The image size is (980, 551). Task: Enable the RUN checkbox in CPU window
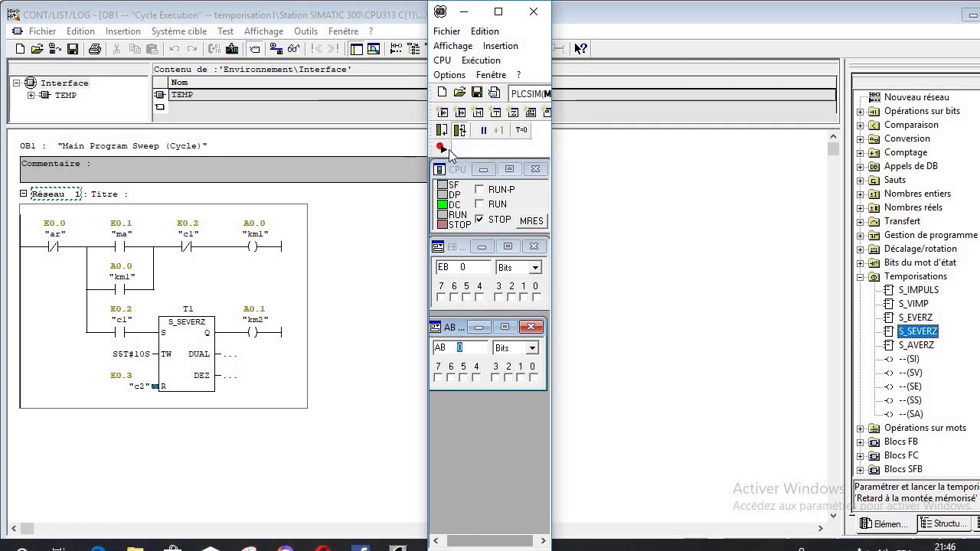pos(480,204)
